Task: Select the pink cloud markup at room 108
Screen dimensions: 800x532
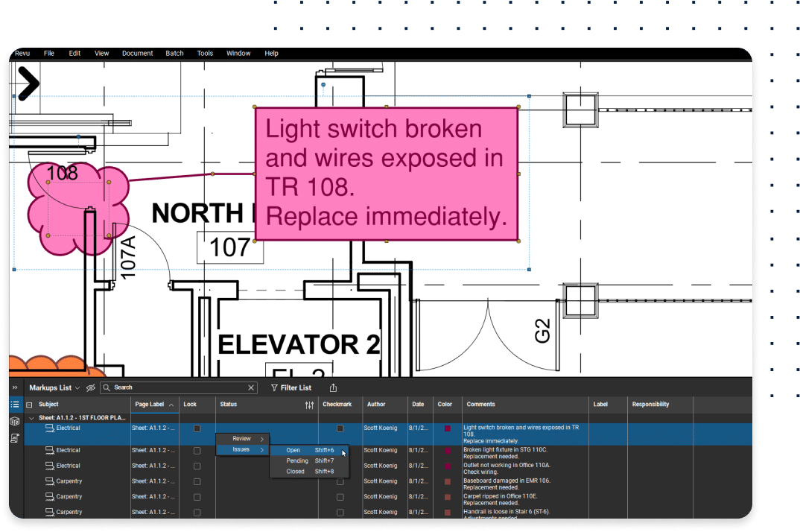Action: [x=77, y=209]
